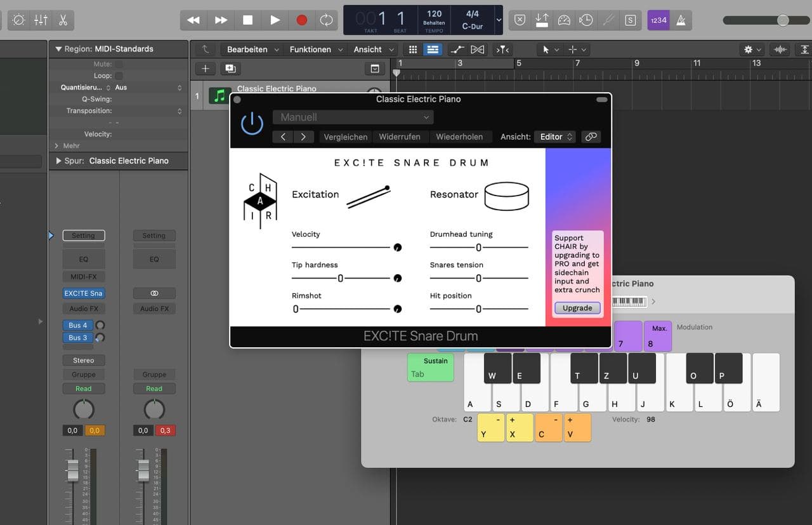Toggle Cycle mode in the transport
Viewport: 812px width, 525px height.
pyautogui.click(x=326, y=20)
